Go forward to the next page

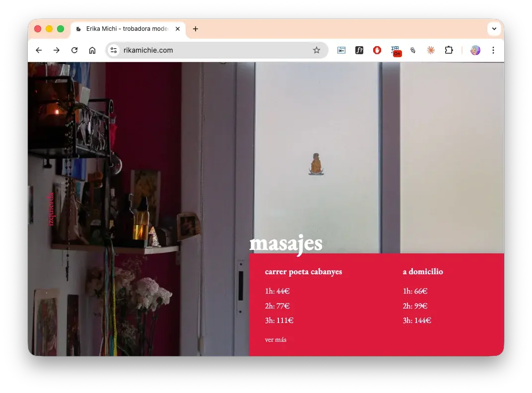click(x=56, y=50)
